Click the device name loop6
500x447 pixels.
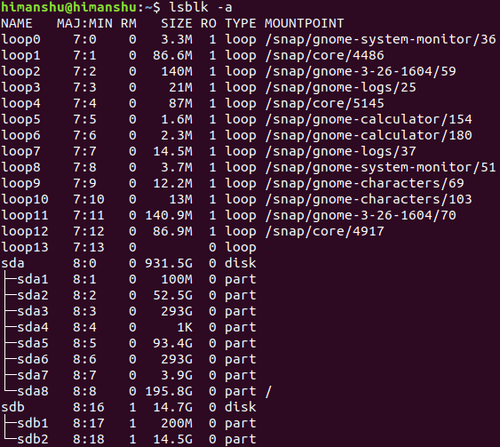(x=21, y=135)
